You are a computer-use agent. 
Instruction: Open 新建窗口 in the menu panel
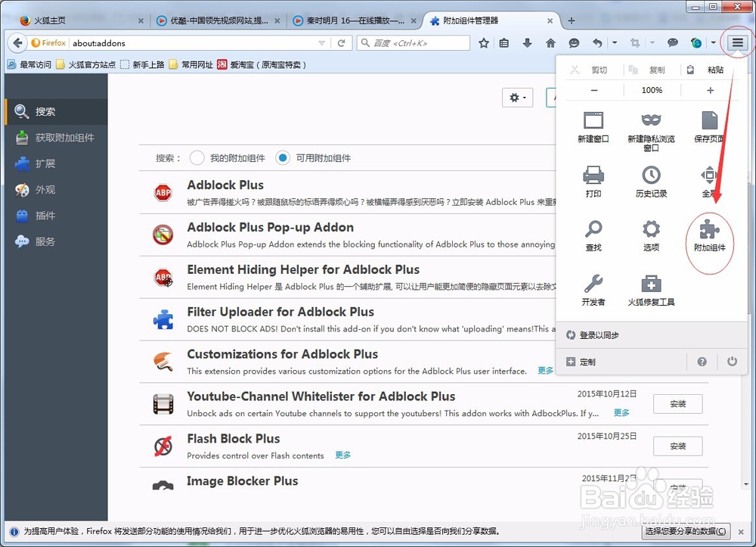(x=593, y=127)
